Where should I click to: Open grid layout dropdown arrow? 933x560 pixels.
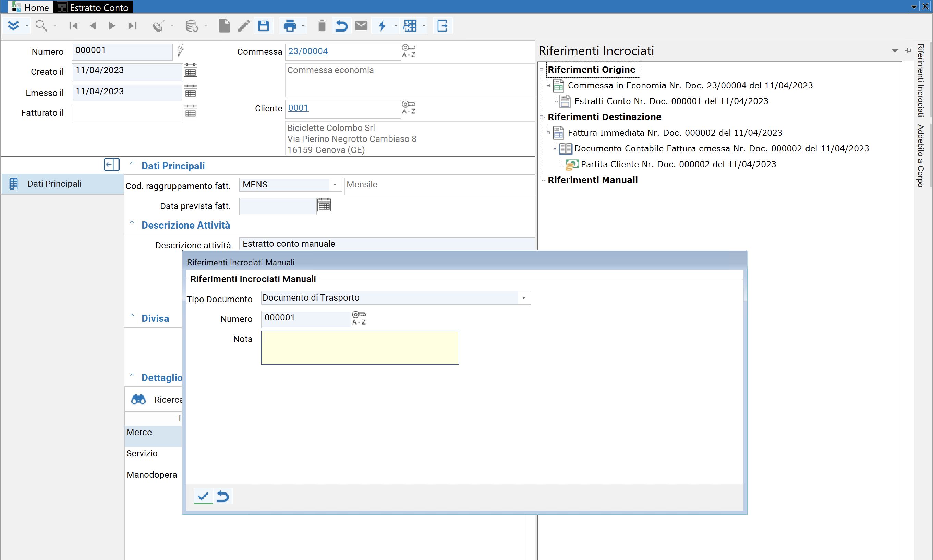click(x=423, y=26)
